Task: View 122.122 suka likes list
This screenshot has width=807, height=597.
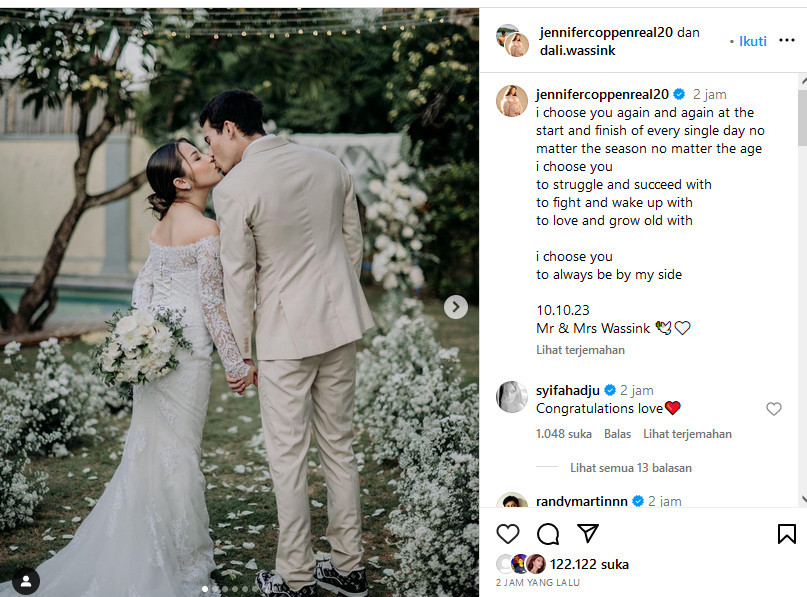Action: (589, 565)
